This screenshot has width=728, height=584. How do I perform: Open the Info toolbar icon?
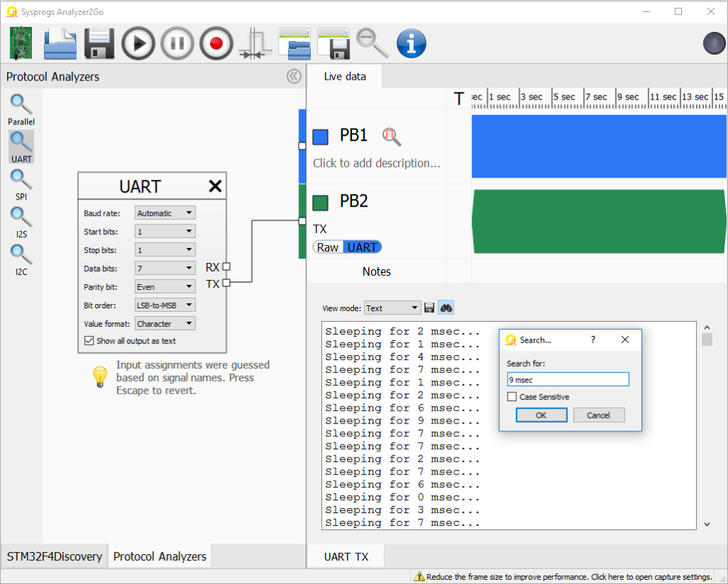412,43
